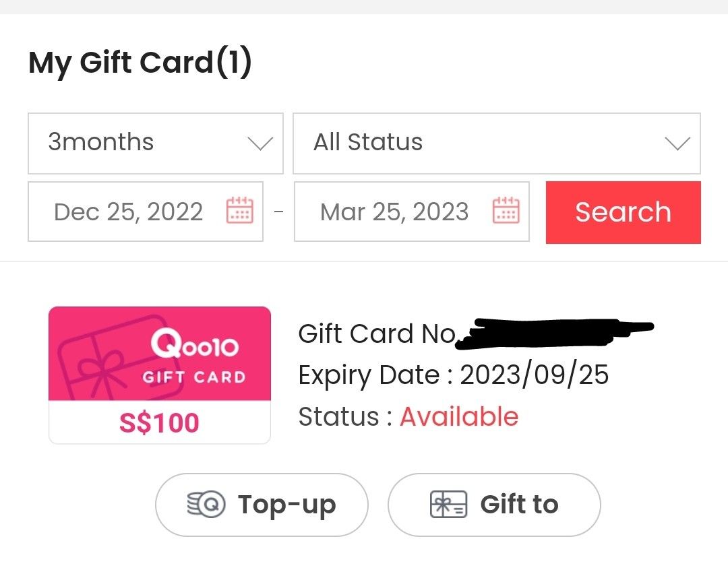Click the Gift to button

(x=493, y=504)
